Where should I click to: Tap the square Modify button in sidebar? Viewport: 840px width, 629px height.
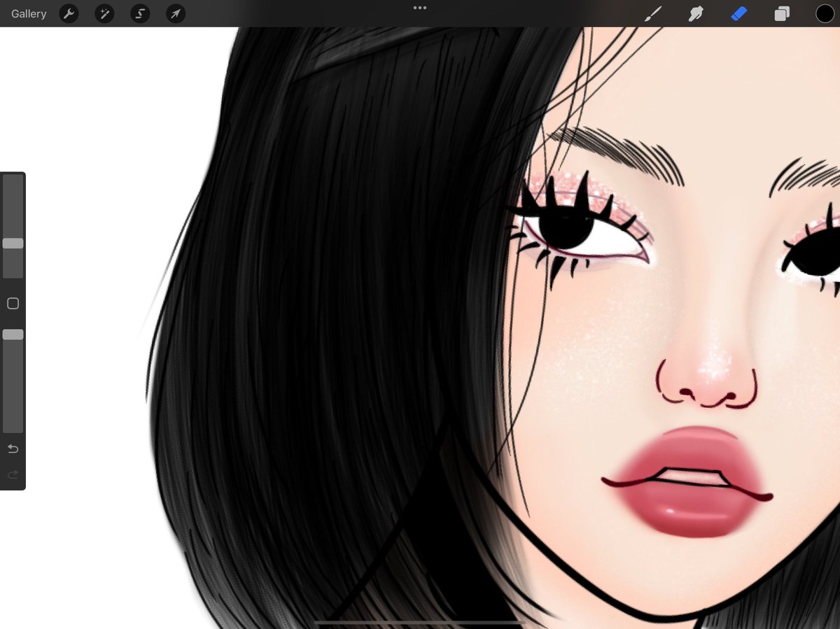pyautogui.click(x=13, y=304)
